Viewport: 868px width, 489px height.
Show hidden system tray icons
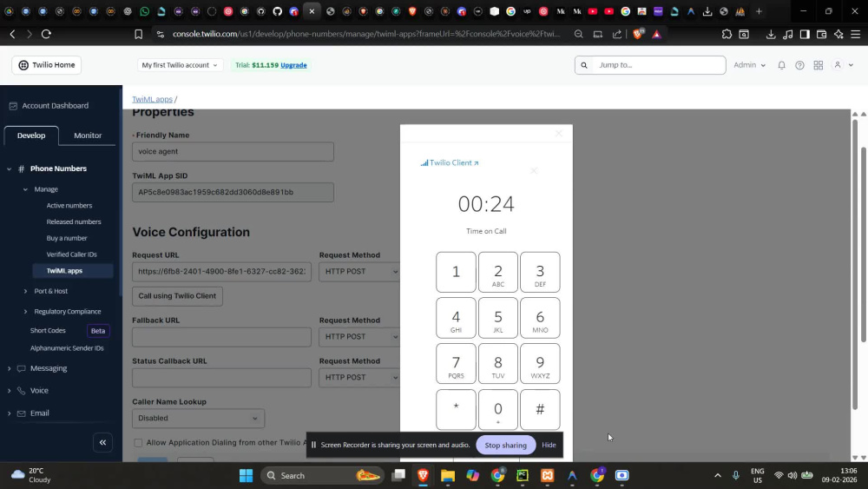pyautogui.click(x=718, y=476)
